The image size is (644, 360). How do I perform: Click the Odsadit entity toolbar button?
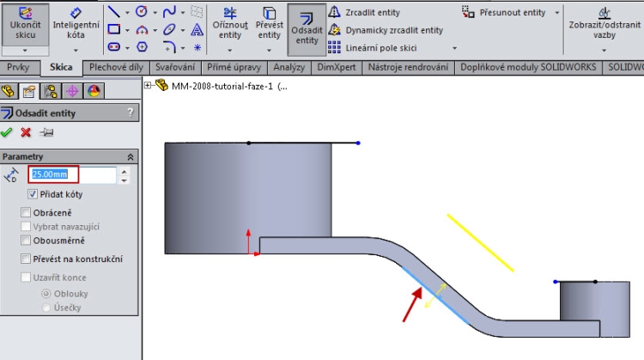coord(307,29)
